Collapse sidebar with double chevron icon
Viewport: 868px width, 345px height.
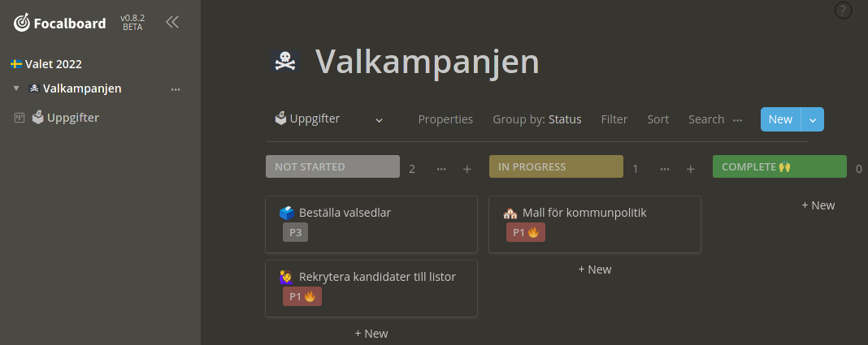(172, 22)
